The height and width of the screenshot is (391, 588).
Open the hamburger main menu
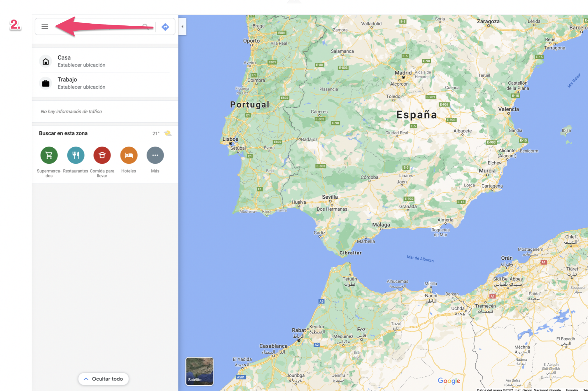(45, 27)
